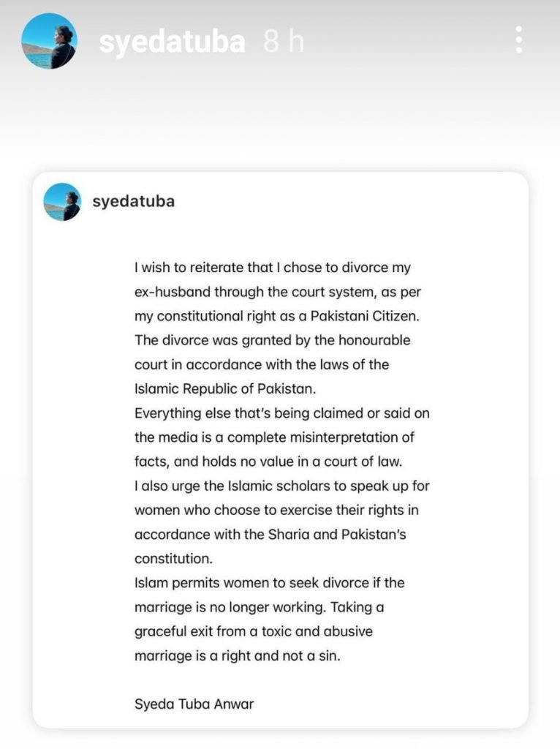Open syedatuba username inside the post card

[134, 201]
